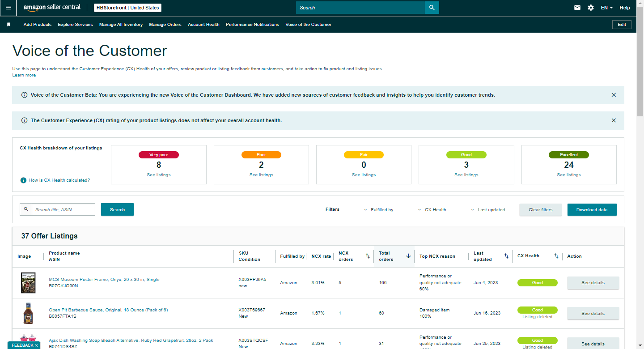Focus the top Search field
The image size is (644, 349).
(360, 8)
